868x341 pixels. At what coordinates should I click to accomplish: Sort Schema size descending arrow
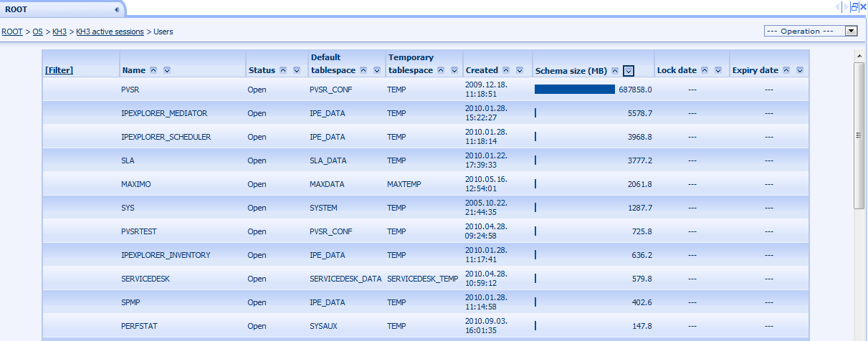[629, 71]
